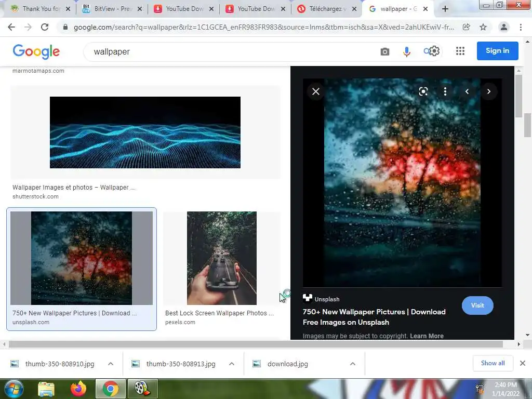
Task: Expand options for thumb-350-808910.jpg download
Action: (111, 364)
